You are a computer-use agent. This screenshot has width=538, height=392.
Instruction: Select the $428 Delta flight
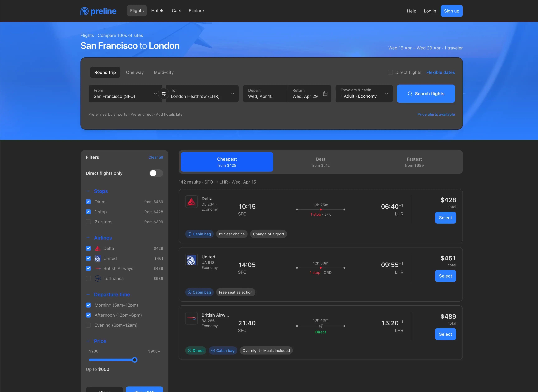point(445,218)
